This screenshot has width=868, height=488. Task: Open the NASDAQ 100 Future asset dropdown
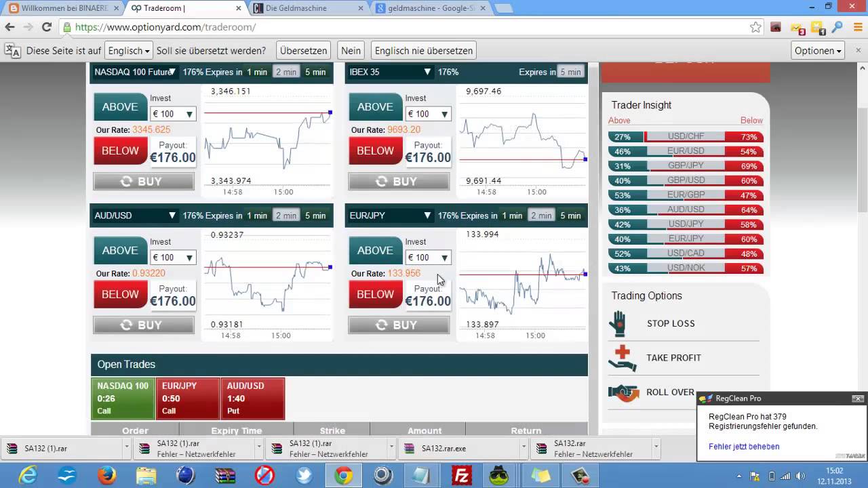(135, 72)
